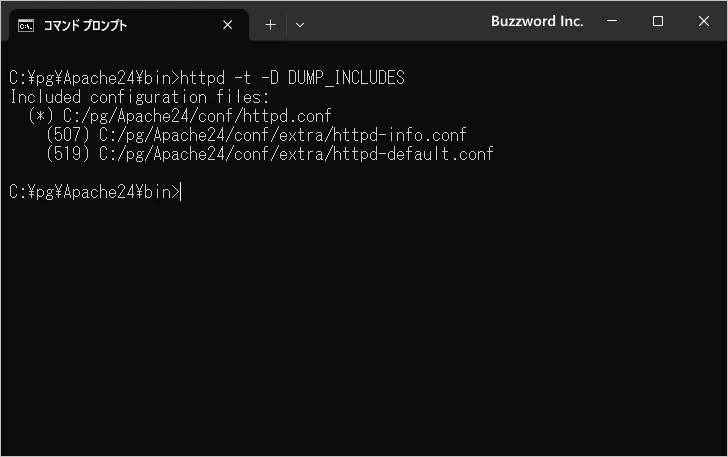The height and width of the screenshot is (457, 728).
Task: Expand the new tab profile dropdown chevron
Action: (300, 25)
